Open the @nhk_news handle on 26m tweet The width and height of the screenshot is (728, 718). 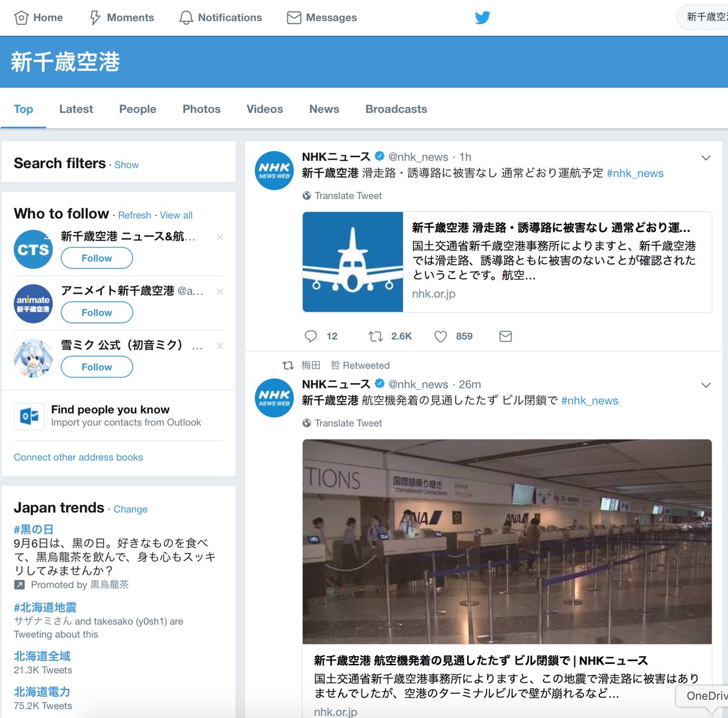point(418,385)
